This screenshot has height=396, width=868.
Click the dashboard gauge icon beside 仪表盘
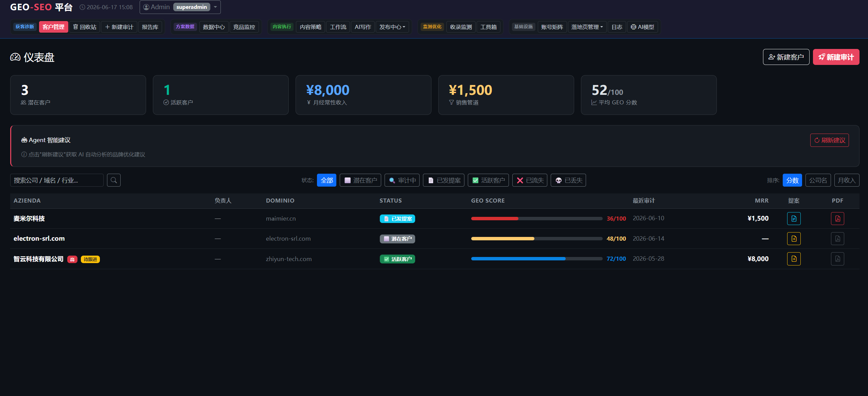click(x=15, y=57)
